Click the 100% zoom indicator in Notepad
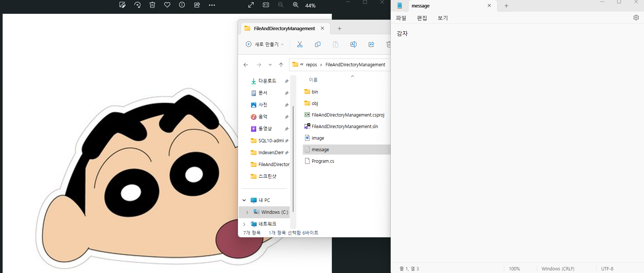The image size is (644, 273). (514, 269)
